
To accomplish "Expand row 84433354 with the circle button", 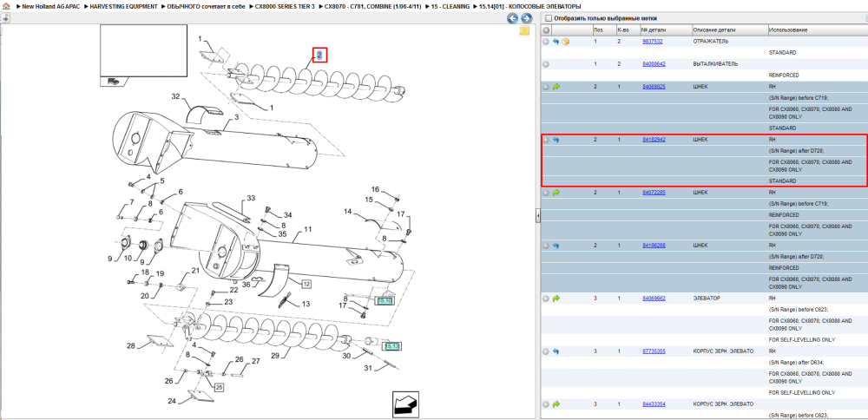I will click(546, 404).
